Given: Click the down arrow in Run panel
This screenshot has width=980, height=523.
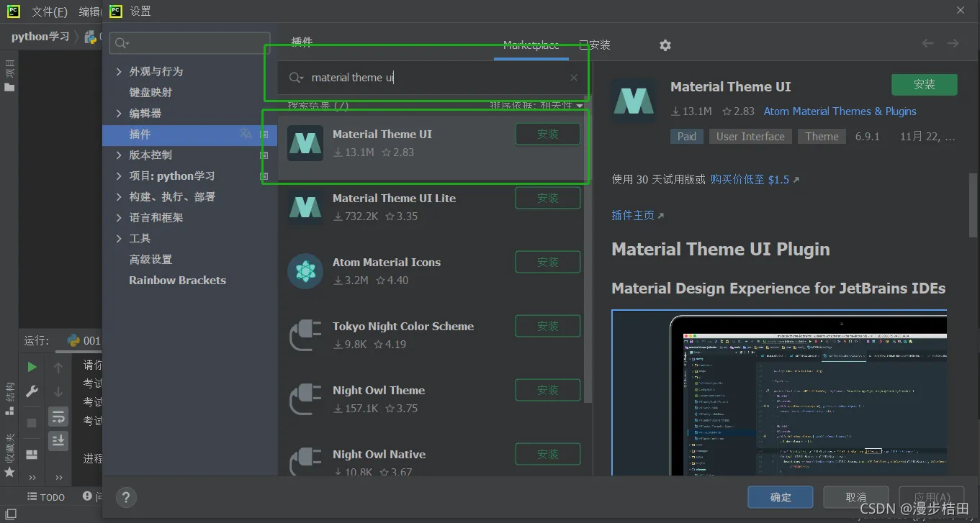Looking at the screenshot, I should coord(58,392).
